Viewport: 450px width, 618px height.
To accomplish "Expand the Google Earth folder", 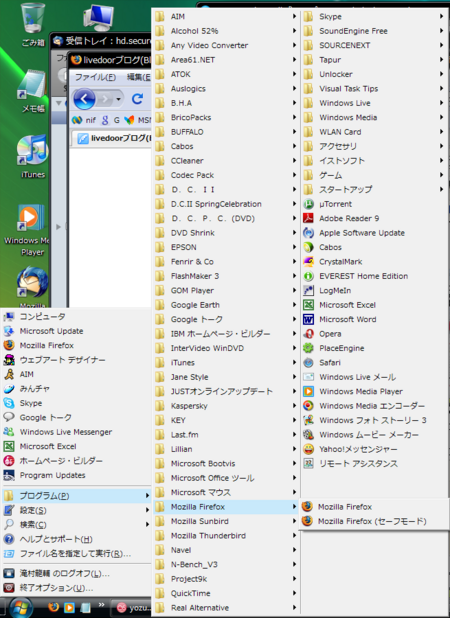I will click(x=226, y=305).
